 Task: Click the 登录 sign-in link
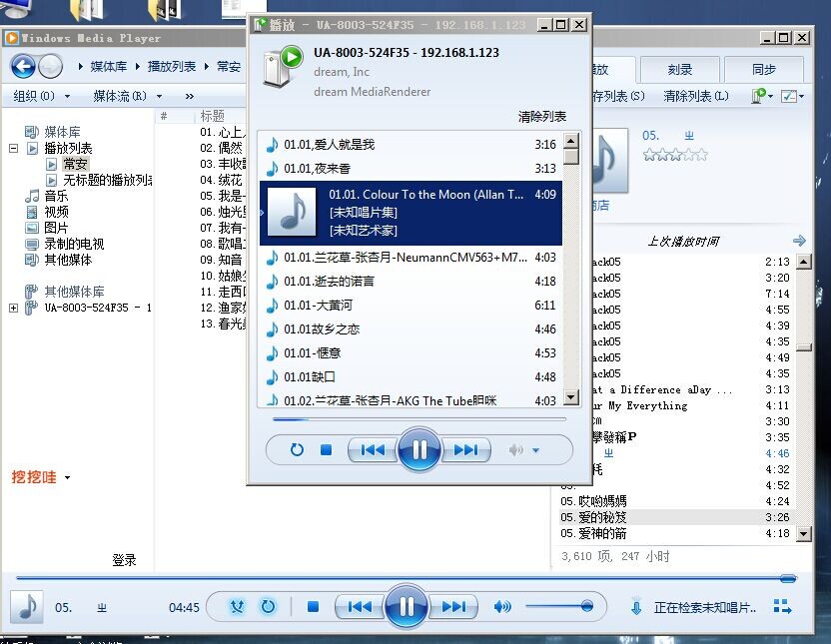click(x=124, y=560)
